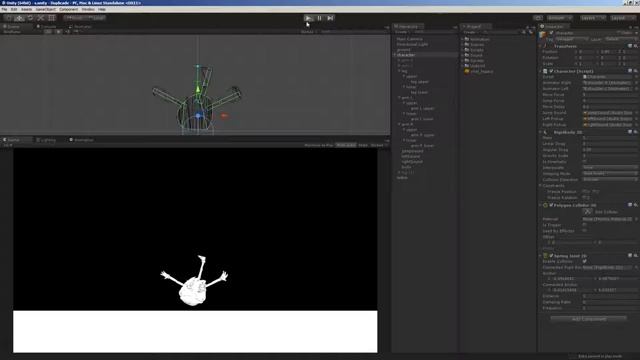The width and height of the screenshot is (640, 360).
Task: Switch to the Animation tab
Action: [x=82, y=140]
